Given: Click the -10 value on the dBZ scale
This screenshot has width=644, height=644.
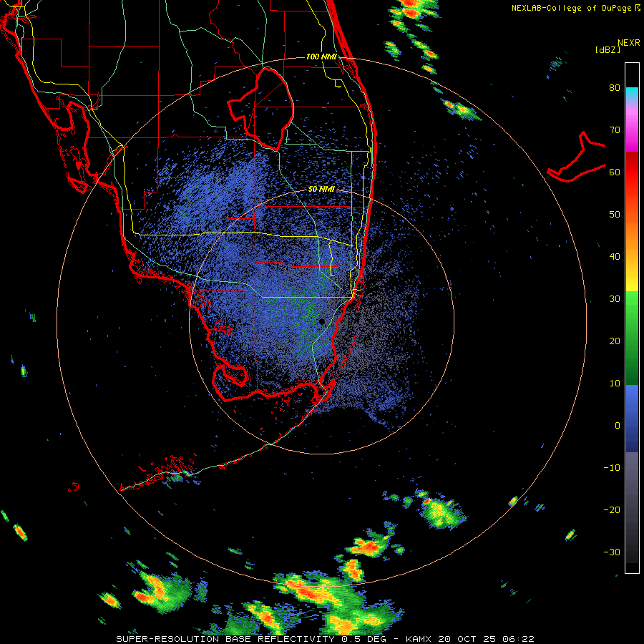Looking at the screenshot, I should 612,467.
